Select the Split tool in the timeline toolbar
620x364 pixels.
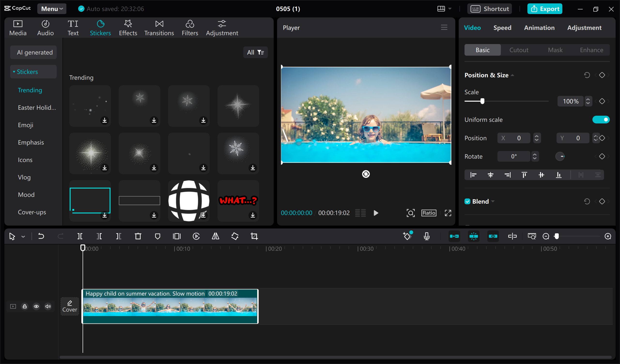coord(79,236)
